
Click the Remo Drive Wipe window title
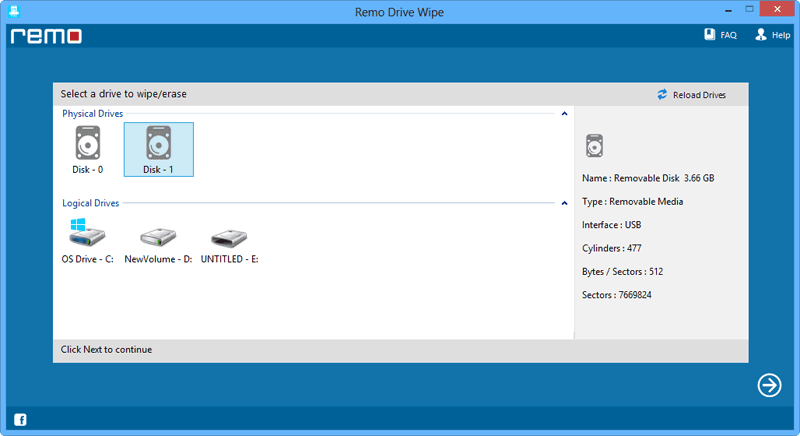(x=399, y=12)
